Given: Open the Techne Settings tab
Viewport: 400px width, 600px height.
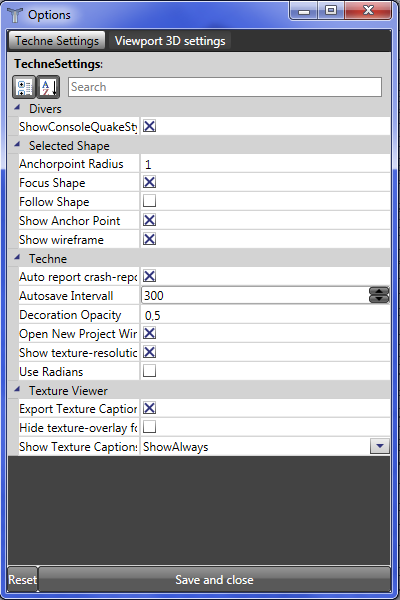Looking at the screenshot, I should coord(57,41).
